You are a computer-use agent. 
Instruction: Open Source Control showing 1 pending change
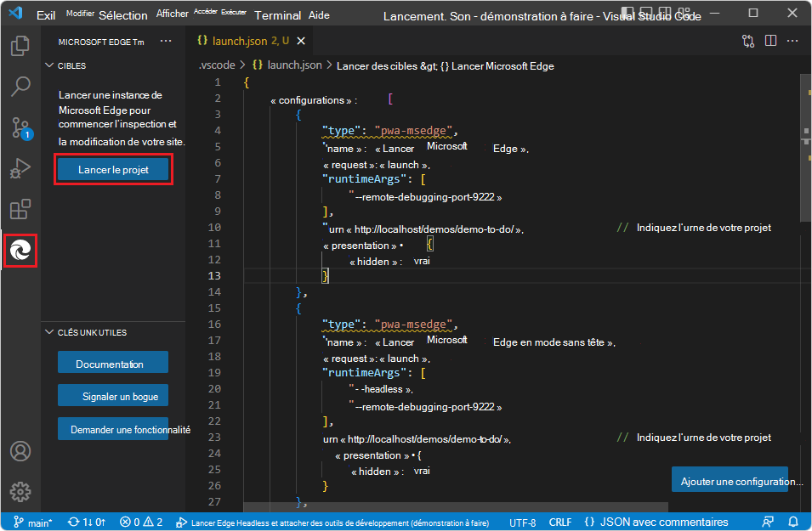tap(20, 127)
